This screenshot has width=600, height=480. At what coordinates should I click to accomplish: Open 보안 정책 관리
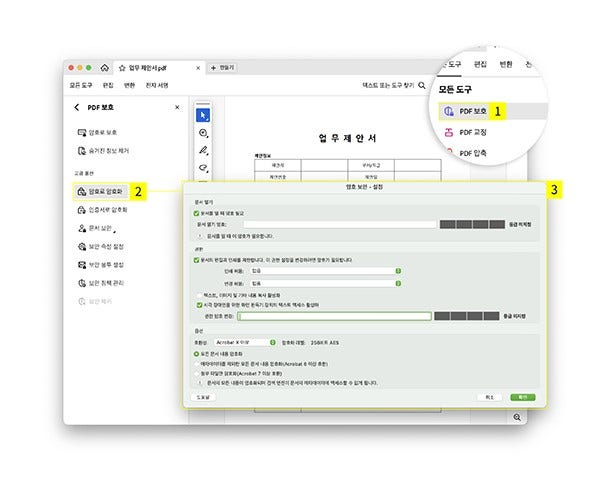101,283
